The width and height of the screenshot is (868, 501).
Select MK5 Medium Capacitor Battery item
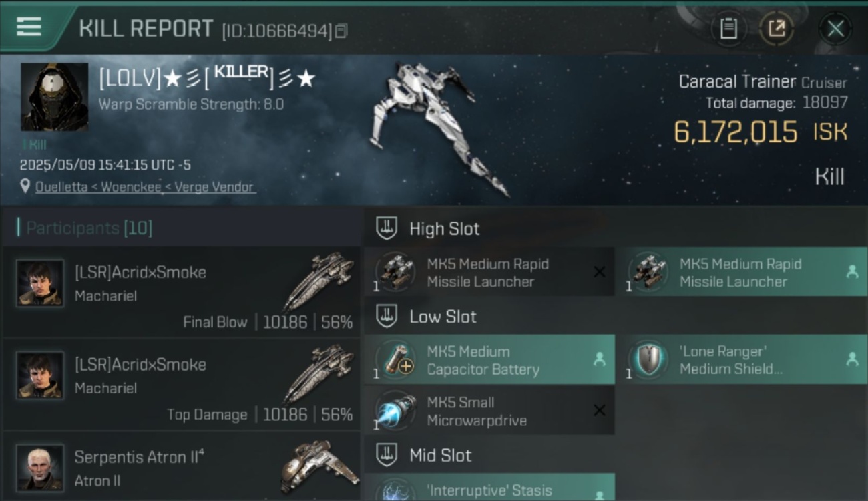pos(489,359)
